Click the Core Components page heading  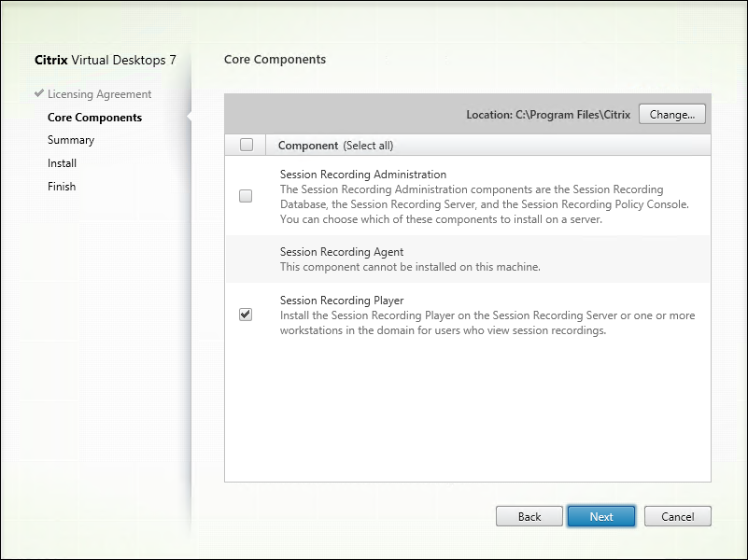[275, 60]
